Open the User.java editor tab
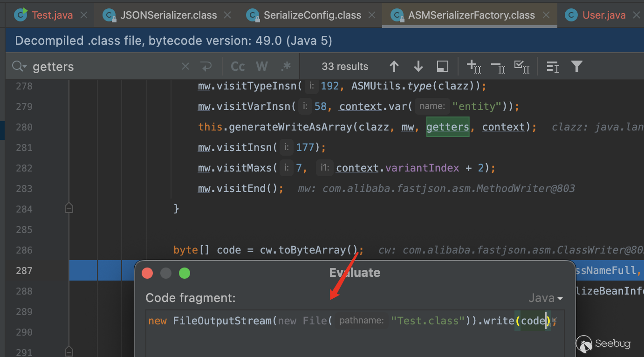This screenshot has width=644, height=357. (x=603, y=15)
